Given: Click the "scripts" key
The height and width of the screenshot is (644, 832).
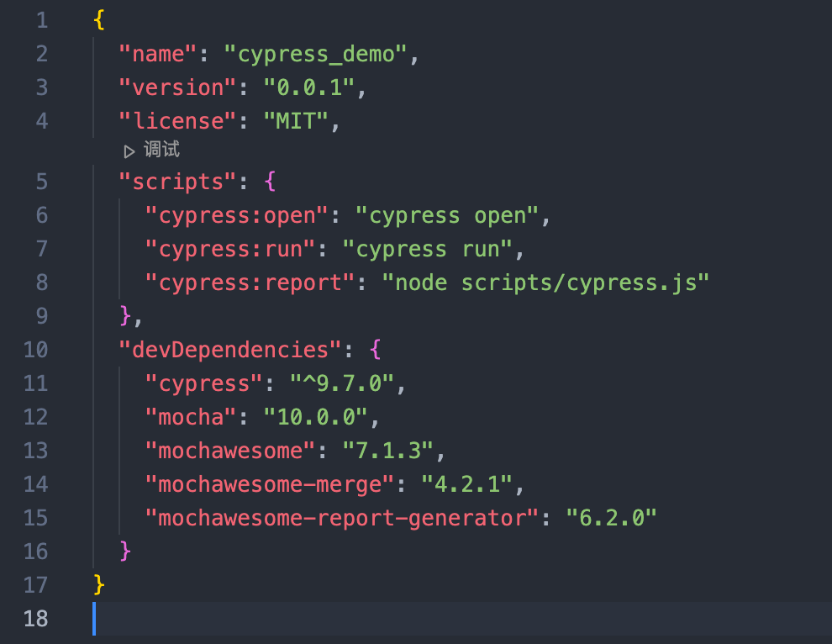Looking at the screenshot, I should pyautogui.click(x=178, y=182).
